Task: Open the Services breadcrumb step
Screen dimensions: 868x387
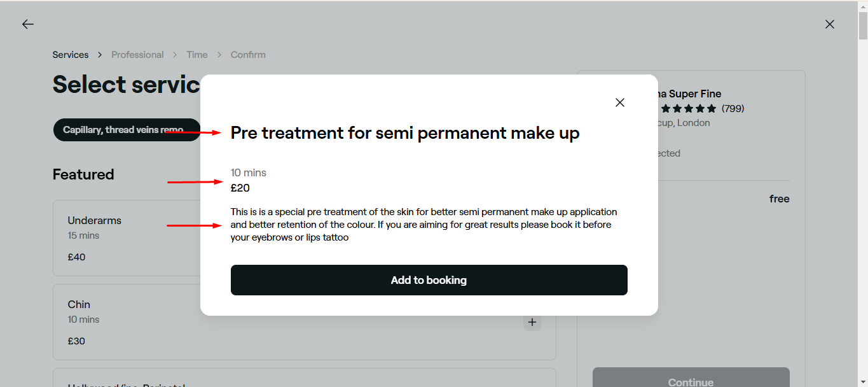Action: [71, 55]
